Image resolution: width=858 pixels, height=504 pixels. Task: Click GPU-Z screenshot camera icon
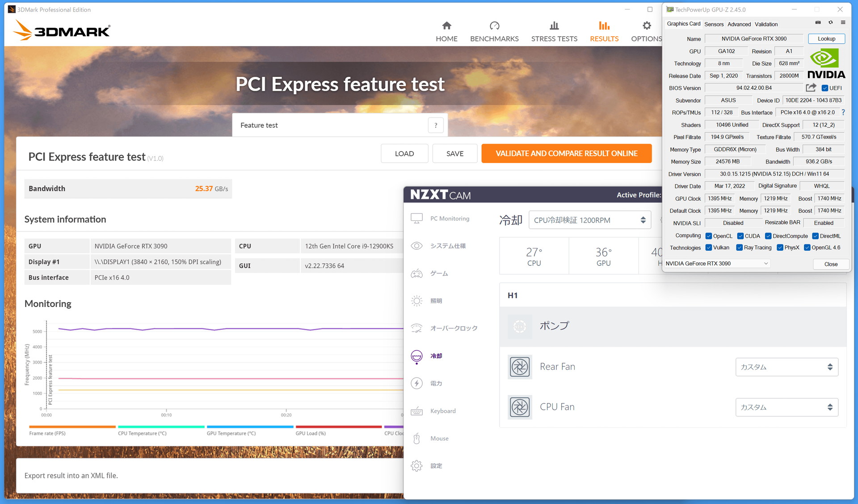point(818,22)
